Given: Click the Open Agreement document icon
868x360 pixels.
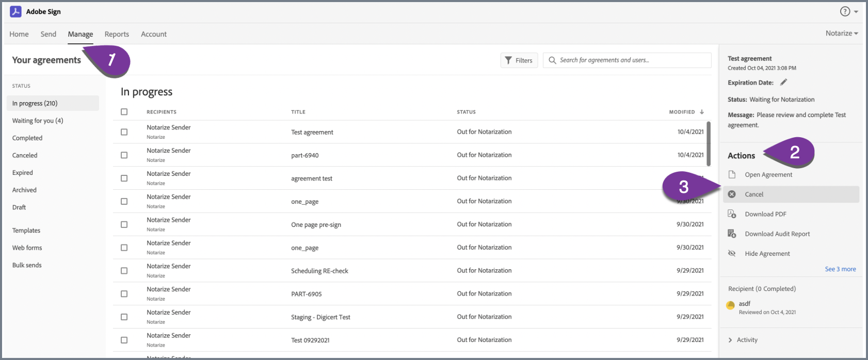Looking at the screenshot, I should point(732,174).
